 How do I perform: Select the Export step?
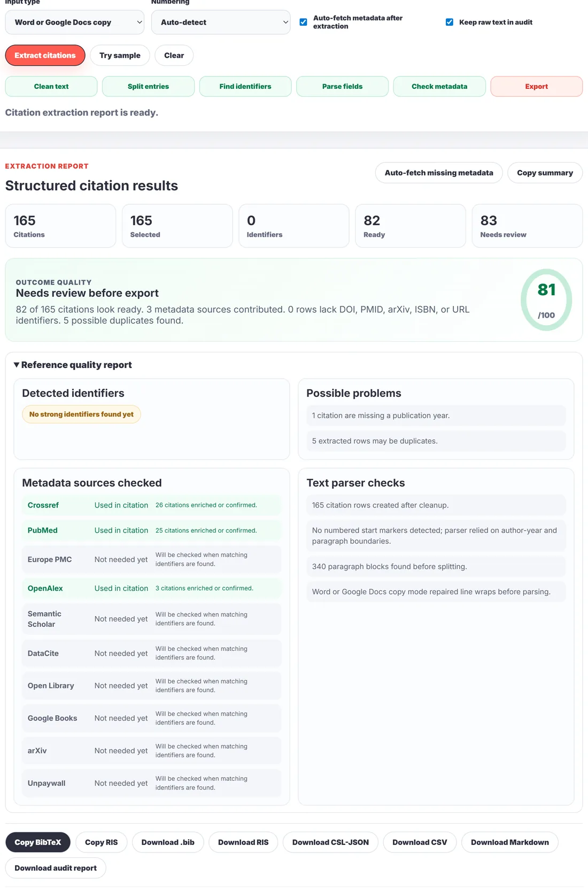click(536, 87)
